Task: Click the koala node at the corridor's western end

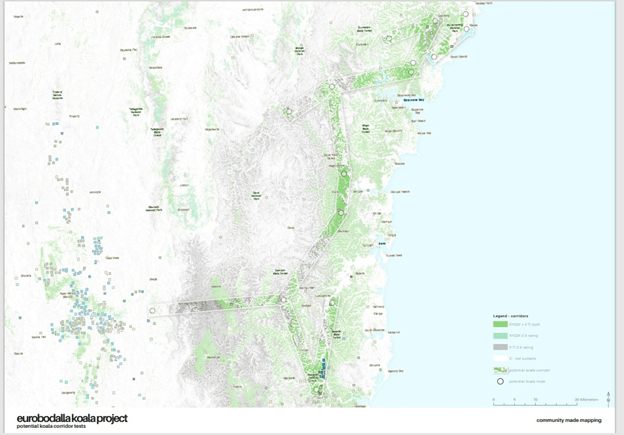Action: pyautogui.click(x=152, y=311)
